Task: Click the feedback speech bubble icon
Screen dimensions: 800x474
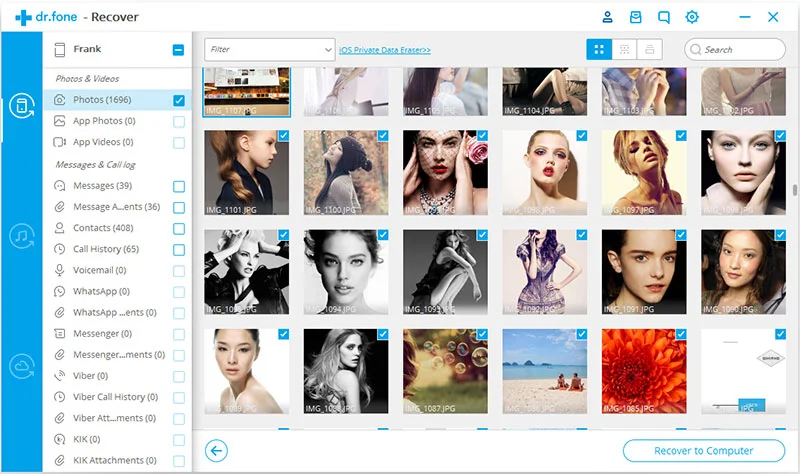Action: pos(664,17)
